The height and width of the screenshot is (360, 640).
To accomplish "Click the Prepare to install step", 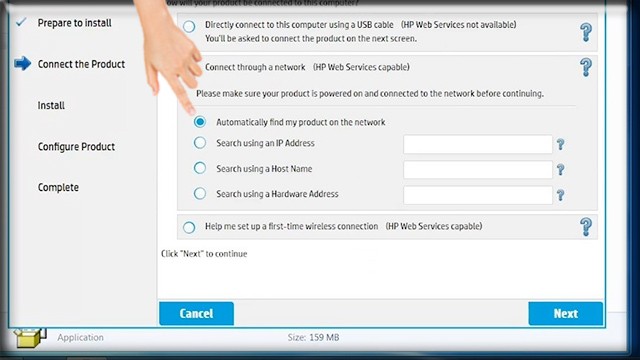I will (x=74, y=23).
